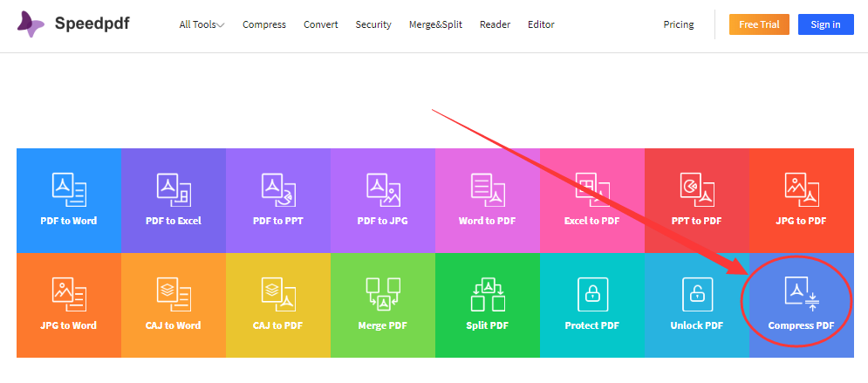Select the CAJ to Word tool icon

pos(174,294)
